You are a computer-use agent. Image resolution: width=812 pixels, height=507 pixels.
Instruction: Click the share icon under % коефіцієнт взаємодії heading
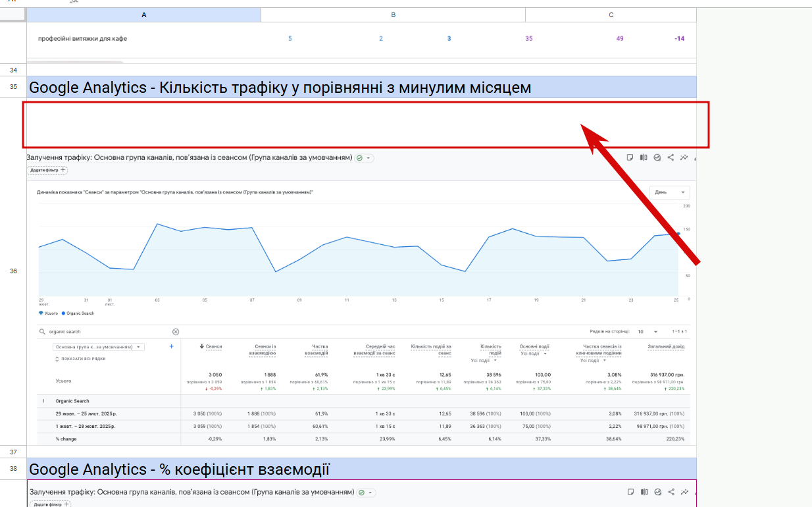671,492
